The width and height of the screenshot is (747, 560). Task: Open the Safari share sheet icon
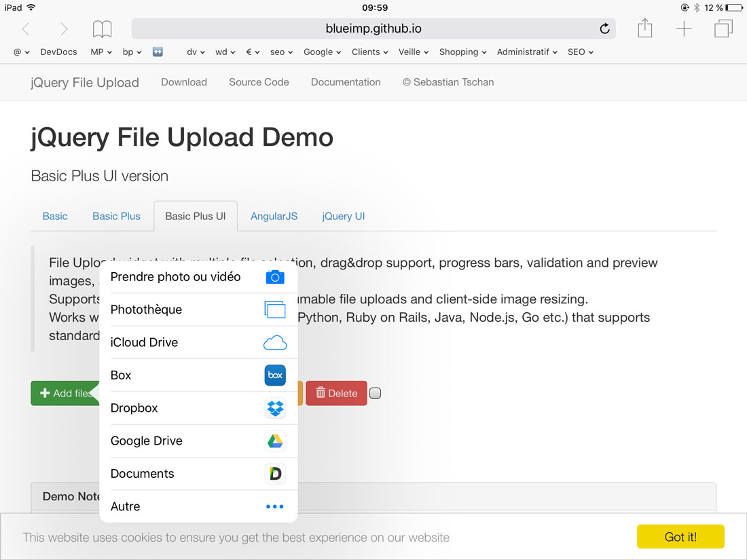click(644, 28)
